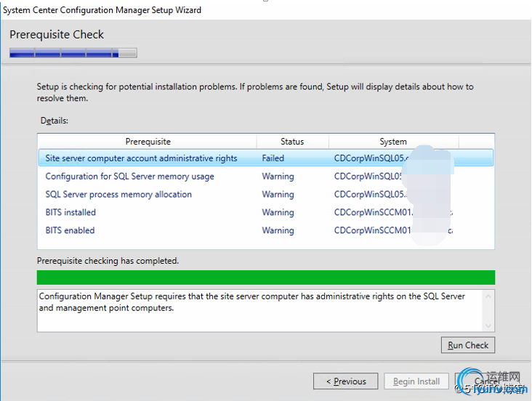
Task: Click 'Prerequisite checking has completed.' text
Action: [108, 261]
